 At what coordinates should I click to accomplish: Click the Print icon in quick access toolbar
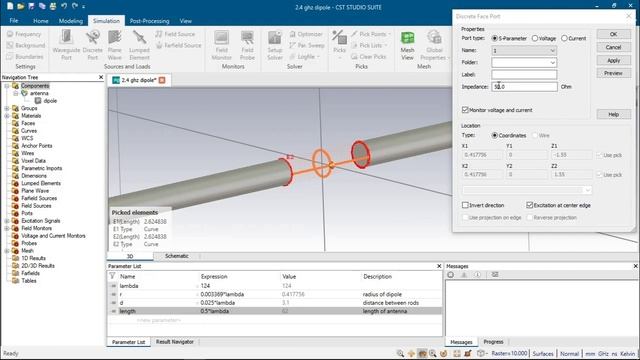[x=53, y=6]
